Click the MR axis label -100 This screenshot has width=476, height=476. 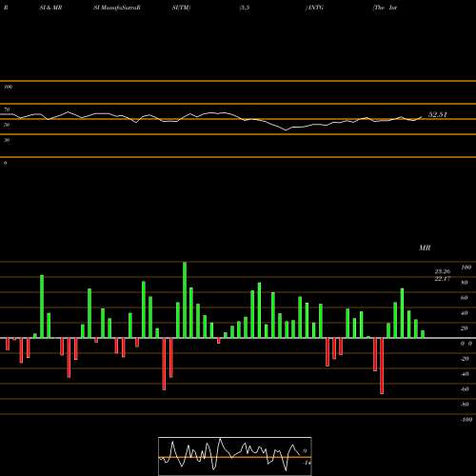tap(466, 420)
